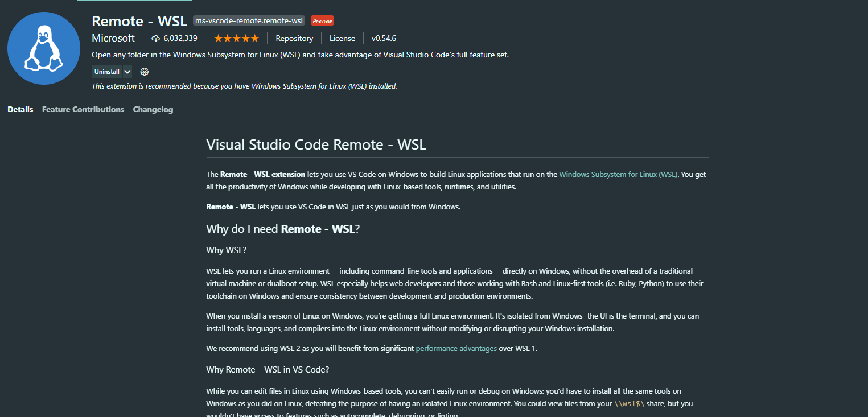The image size is (868, 417).
Task: Click the Preview badge
Action: click(322, 20)
